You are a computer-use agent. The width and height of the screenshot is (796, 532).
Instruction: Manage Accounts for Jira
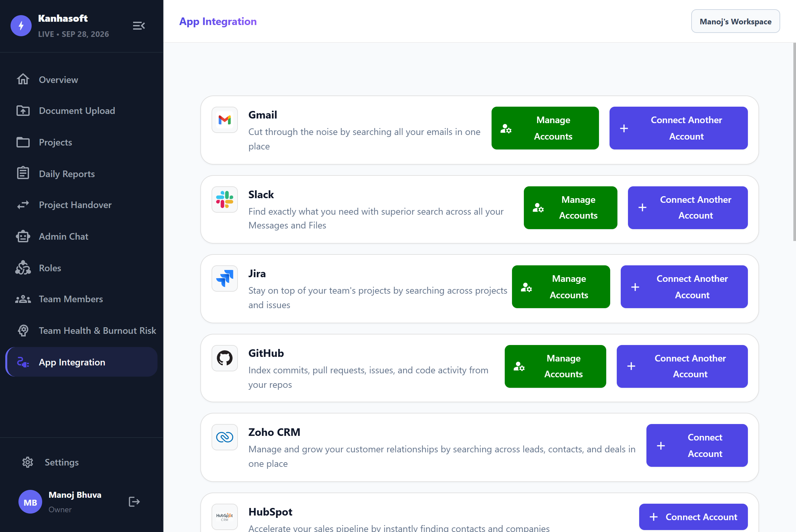click(561, 287)
